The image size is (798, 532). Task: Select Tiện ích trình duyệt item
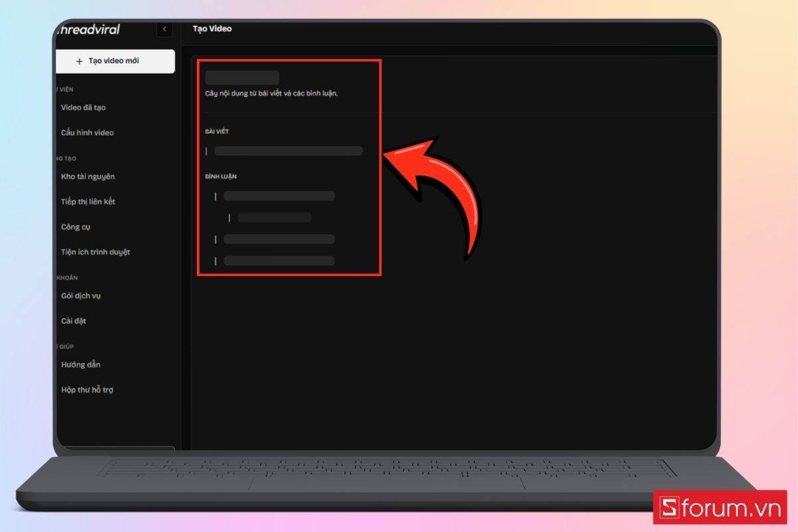(x=95, y=252)
